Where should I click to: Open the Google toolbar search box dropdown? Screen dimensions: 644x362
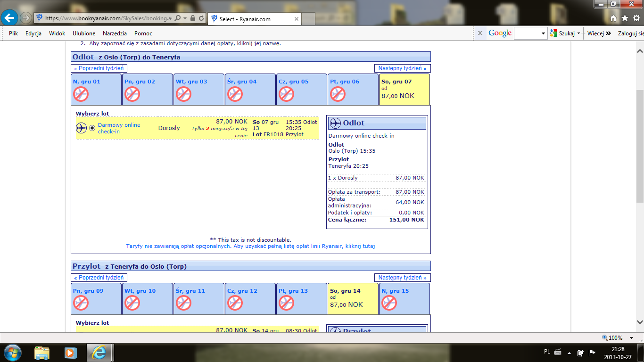tap(543, 33)
